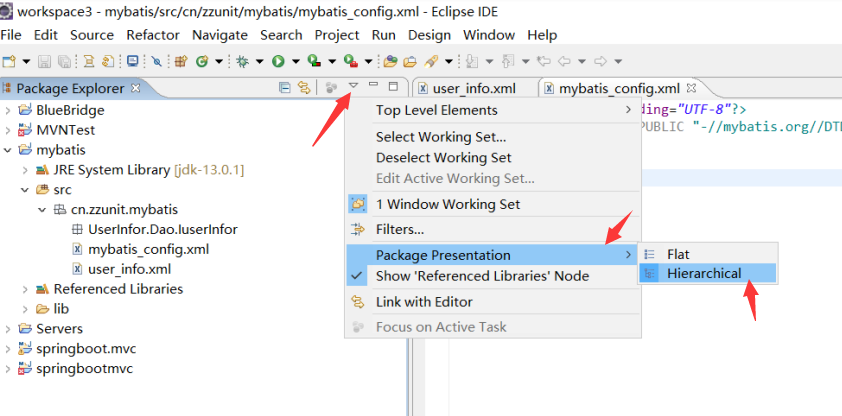
Task: Open the Search toolbar dropdown arrow
Action: click(449, 61)
